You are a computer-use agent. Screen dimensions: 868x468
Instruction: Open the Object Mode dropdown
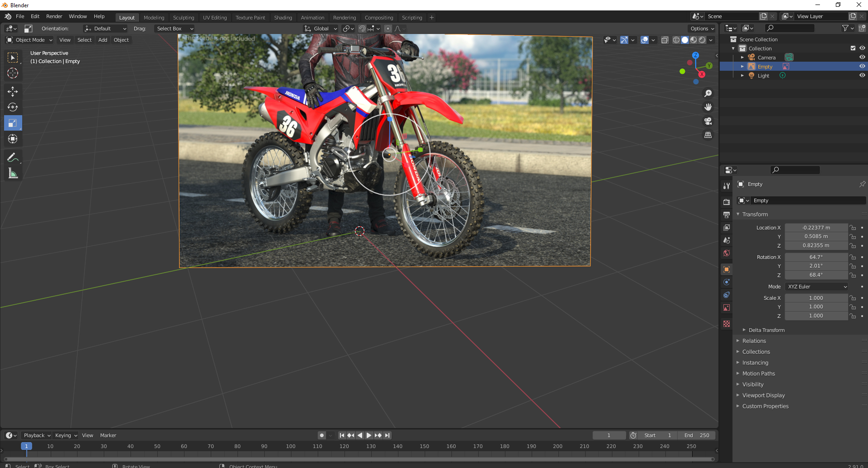point(29,40)
